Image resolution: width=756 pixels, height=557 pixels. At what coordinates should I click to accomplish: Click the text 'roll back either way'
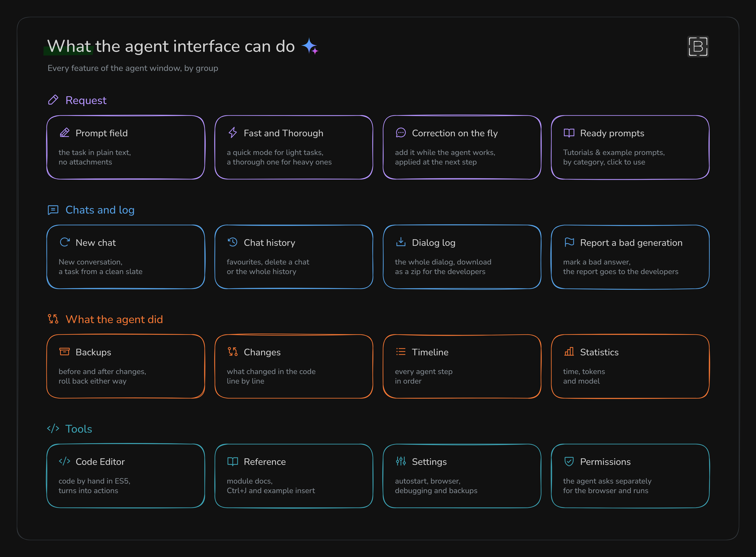click(x=92, y=381)
